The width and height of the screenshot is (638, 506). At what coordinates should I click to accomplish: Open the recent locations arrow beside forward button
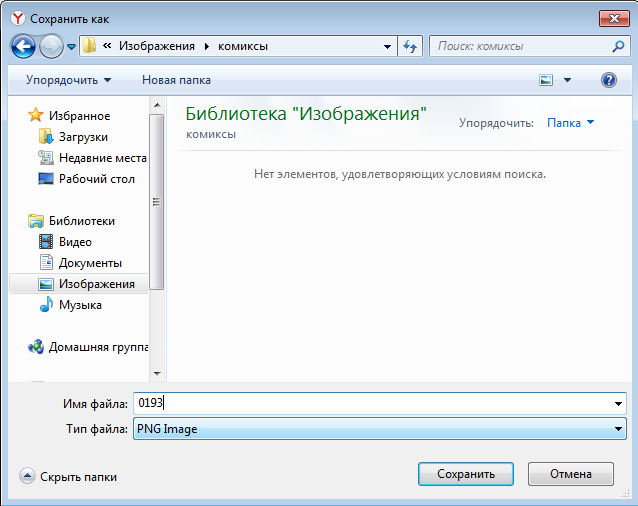72,47
